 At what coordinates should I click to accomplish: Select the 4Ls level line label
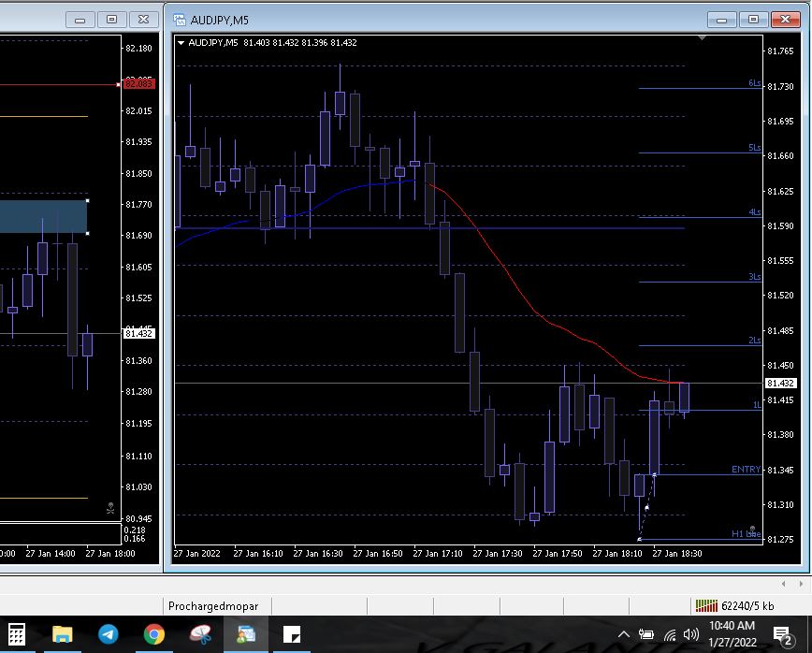pos(755,211)
